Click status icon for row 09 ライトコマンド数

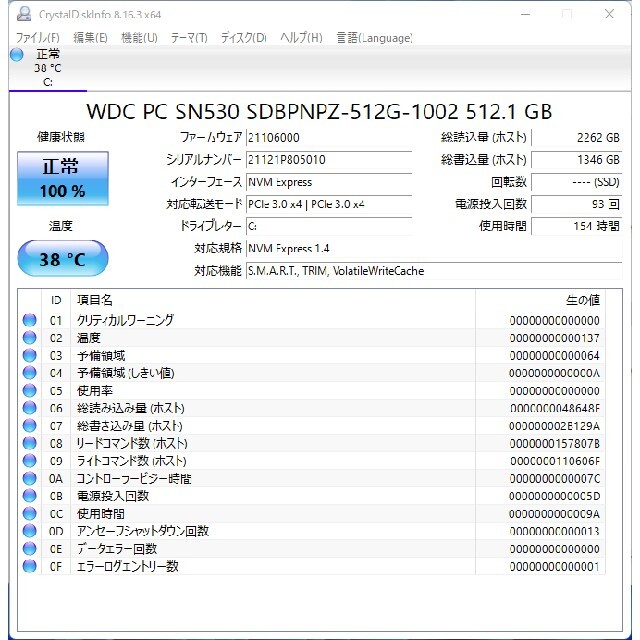point(29,461)
